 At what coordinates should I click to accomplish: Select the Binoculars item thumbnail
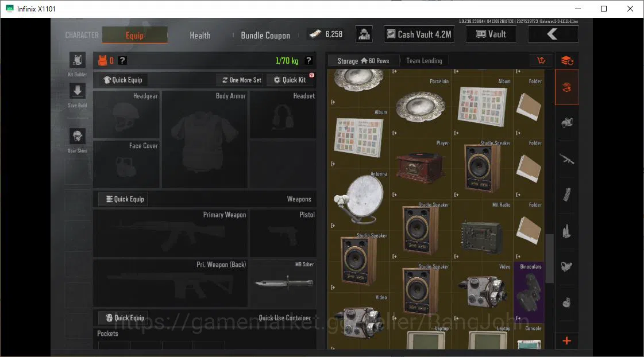[529, 292]
